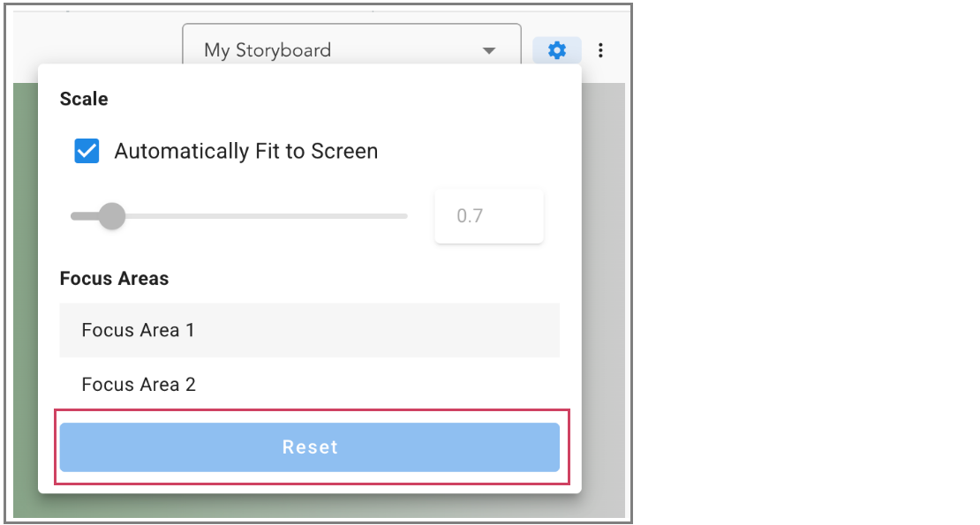The width and height of the screenshot is (980, 525).
Task: Click the Scale section heading
Action: click(84, 99)
